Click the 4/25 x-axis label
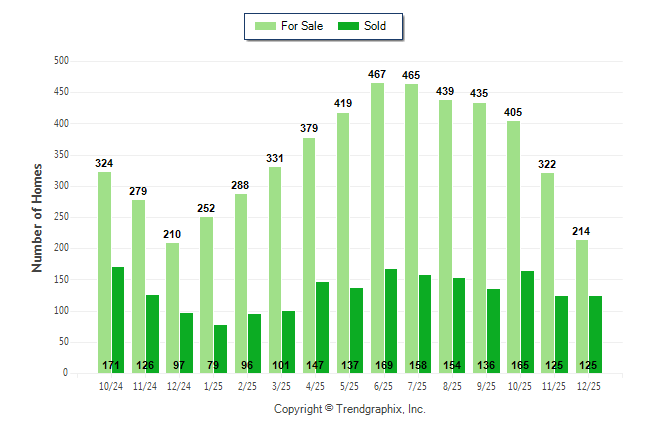 point(315,385)
